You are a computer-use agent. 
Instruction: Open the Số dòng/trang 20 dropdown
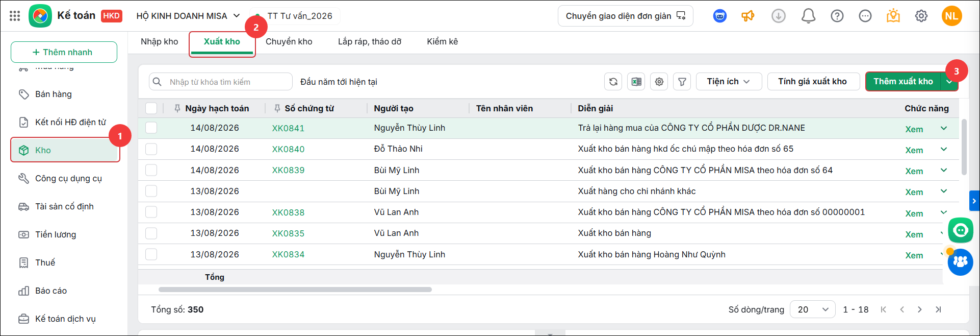pos(813,309)
